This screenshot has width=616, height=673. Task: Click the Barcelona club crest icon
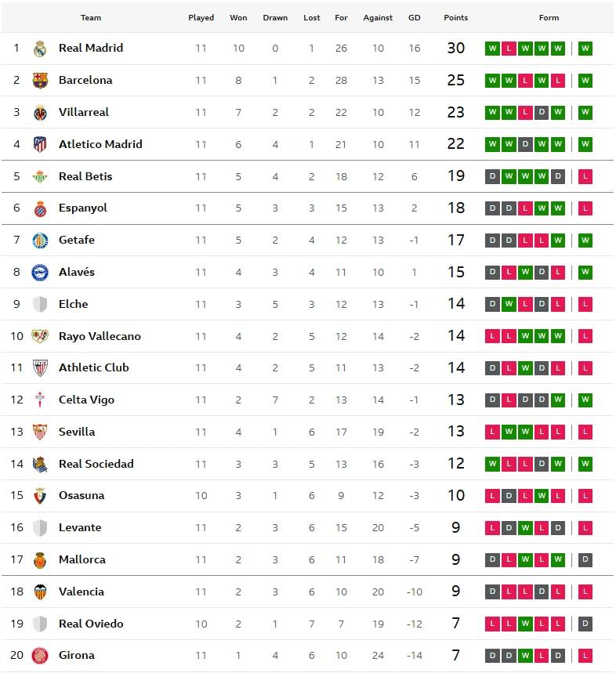tap(40, 81)
